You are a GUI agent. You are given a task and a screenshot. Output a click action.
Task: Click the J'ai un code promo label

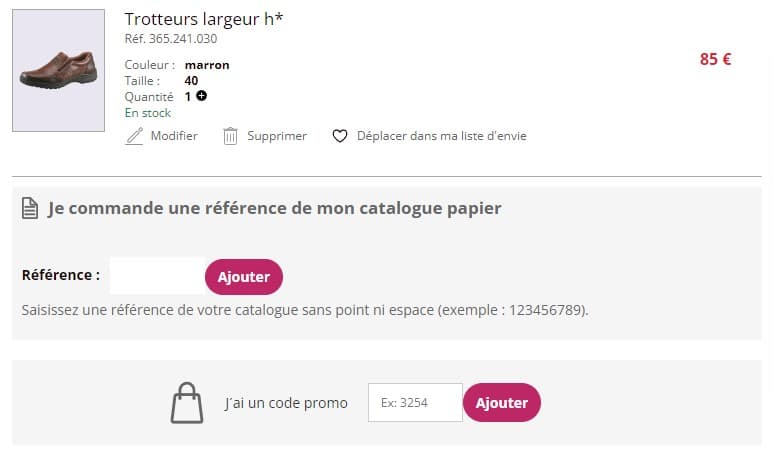tap(286, 403)
